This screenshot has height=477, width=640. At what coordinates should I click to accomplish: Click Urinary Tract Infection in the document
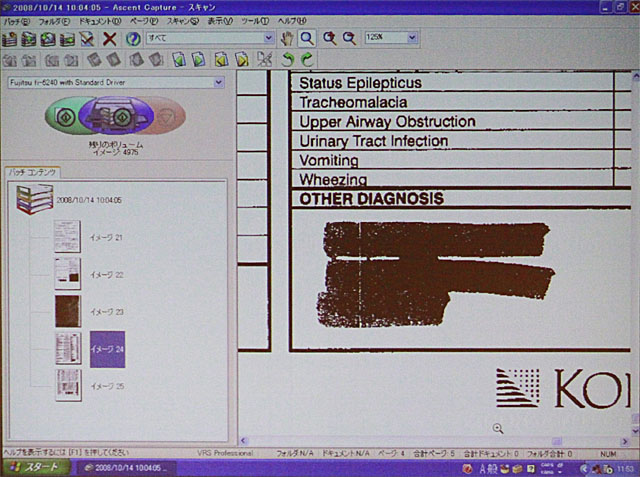[x=373, y=141]
